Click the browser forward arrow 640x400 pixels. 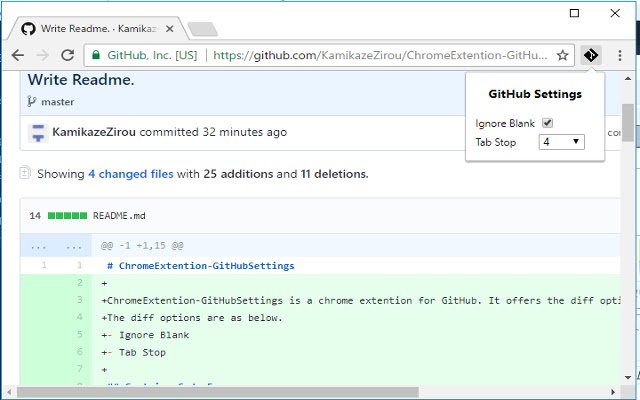[x=42, y=55]
